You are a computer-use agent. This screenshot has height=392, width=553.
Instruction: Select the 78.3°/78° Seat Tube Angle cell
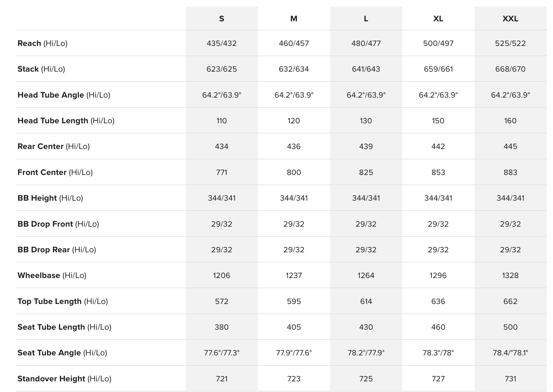click(438, 353)
